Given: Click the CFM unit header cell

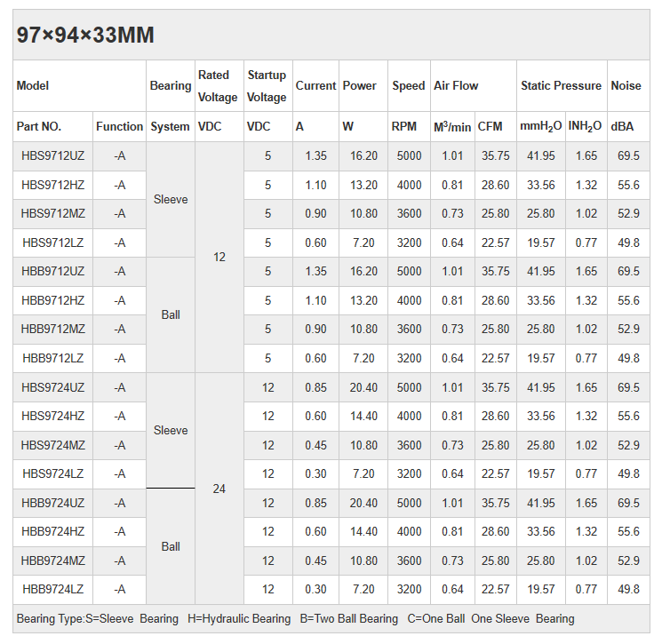Looking at the screenshot, I should [491, 127].
